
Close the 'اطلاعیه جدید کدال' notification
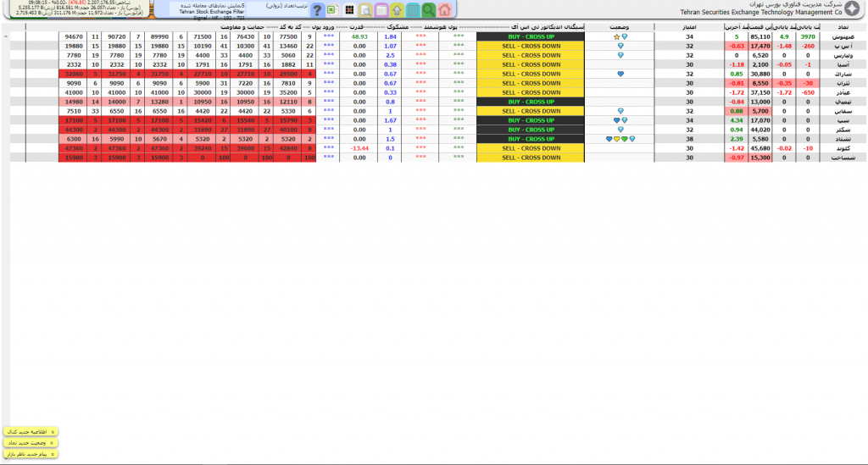coord(53,431)
